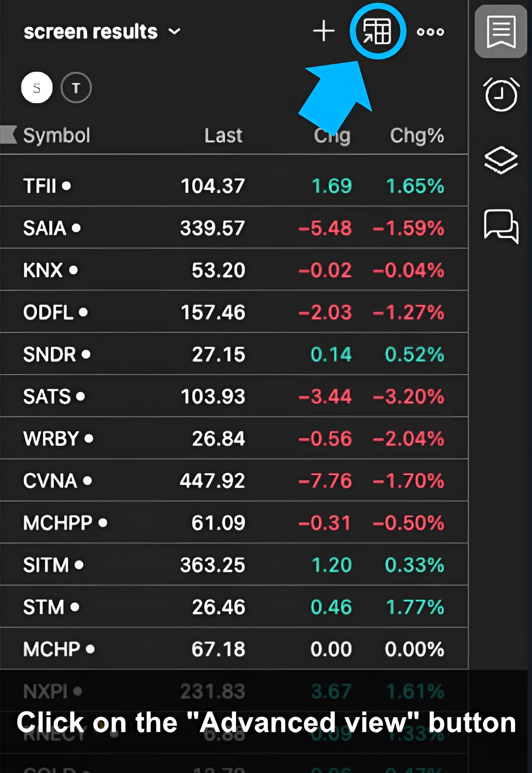Toggle the S filter circle
Viewport: 532px width, 773px height.
(37, 88)
